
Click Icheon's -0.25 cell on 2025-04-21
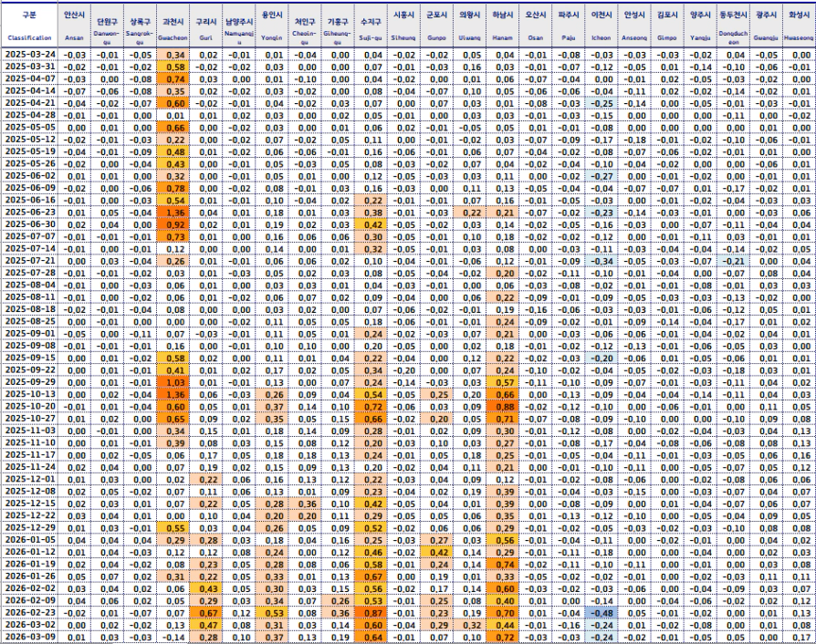602,103
